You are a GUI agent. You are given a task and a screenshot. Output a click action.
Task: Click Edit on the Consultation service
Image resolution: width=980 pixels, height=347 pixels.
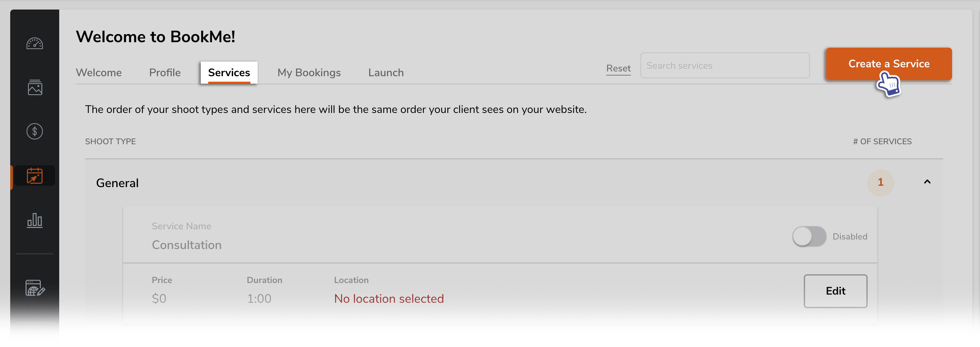coord(835,291)
